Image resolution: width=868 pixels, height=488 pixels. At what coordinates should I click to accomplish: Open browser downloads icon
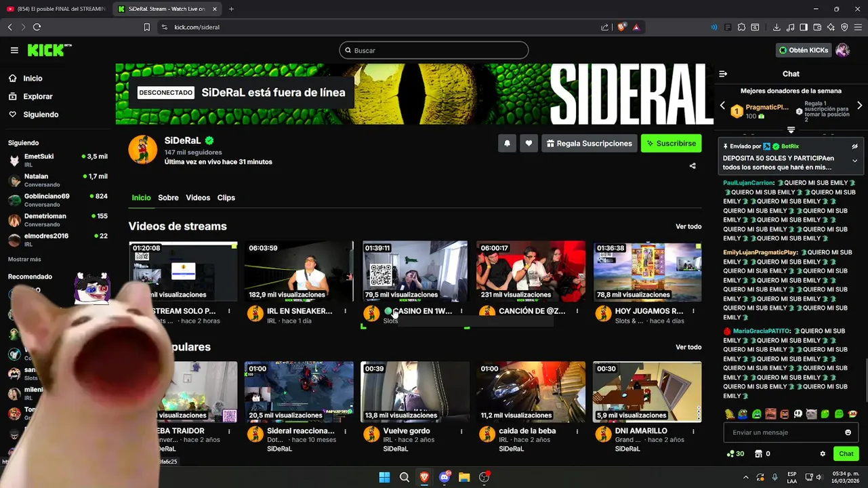point(777,27)
